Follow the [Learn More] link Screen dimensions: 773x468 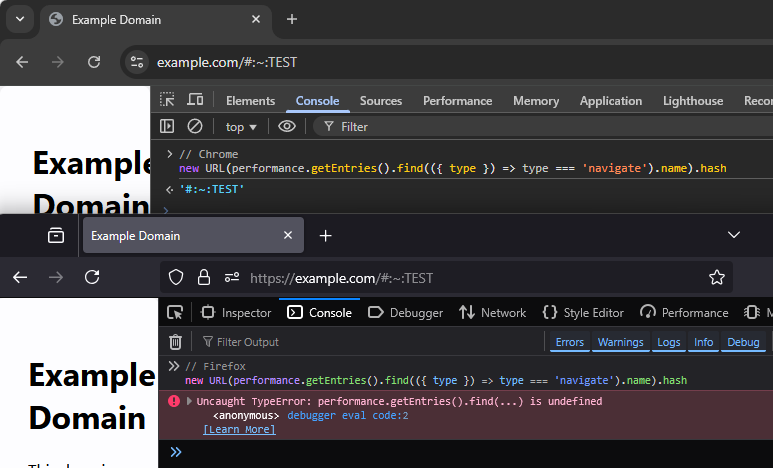tap(240, 430)
